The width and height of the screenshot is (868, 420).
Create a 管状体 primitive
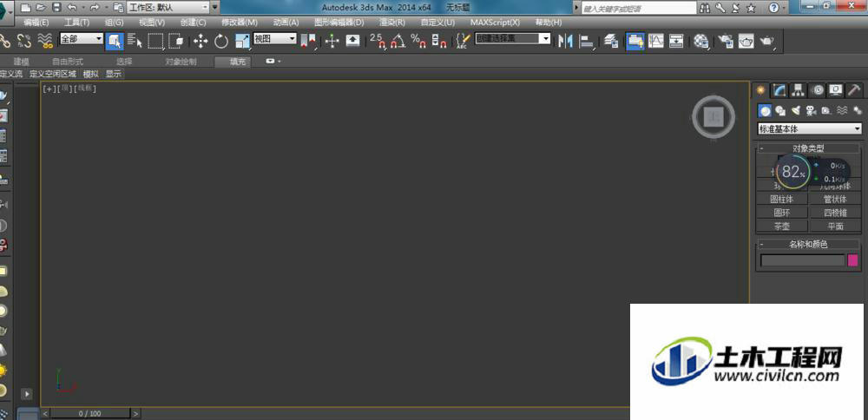pos(835,200)
